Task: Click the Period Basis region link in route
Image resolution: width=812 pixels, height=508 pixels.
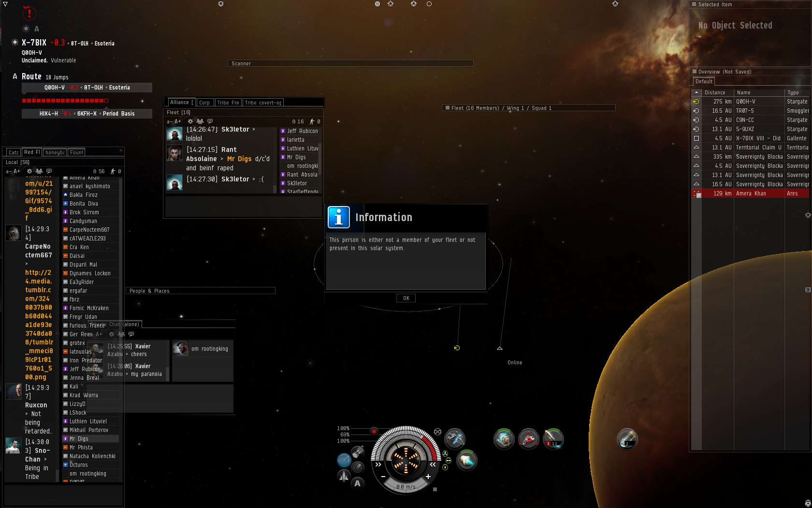Action: (118, 114)
